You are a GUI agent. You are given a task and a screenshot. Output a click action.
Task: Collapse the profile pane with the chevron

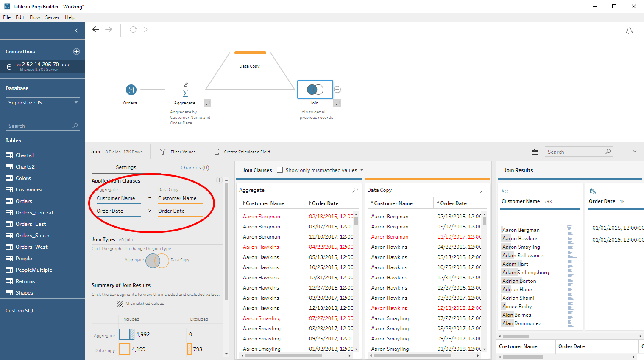point(634,151)
